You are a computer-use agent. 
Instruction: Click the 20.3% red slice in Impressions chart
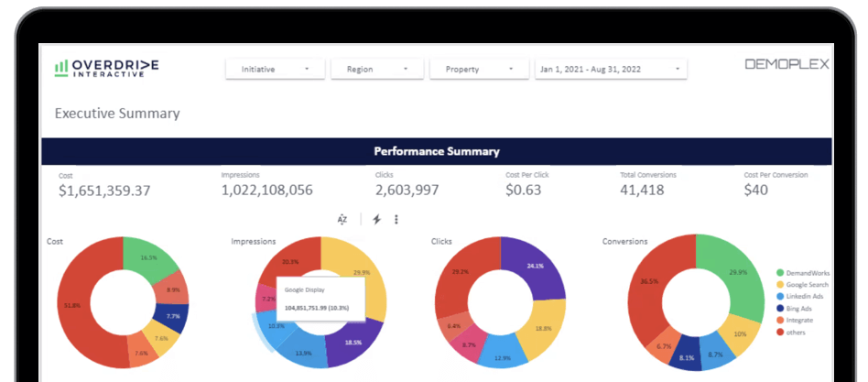(x=290, y=261)
